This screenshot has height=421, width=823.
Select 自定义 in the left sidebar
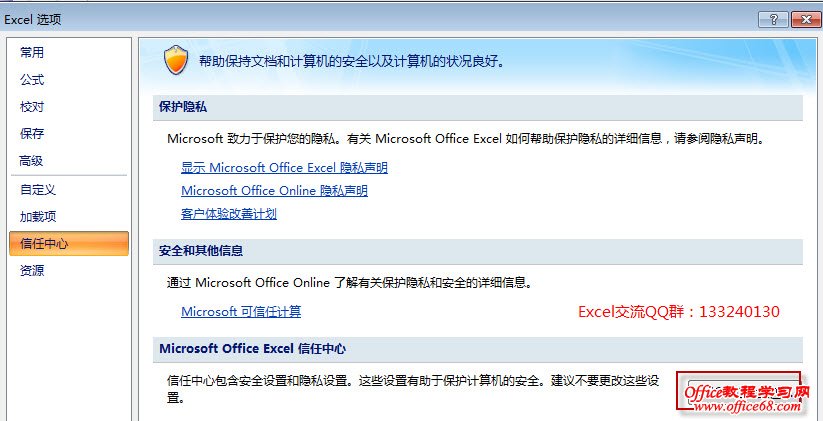[38, 189]
